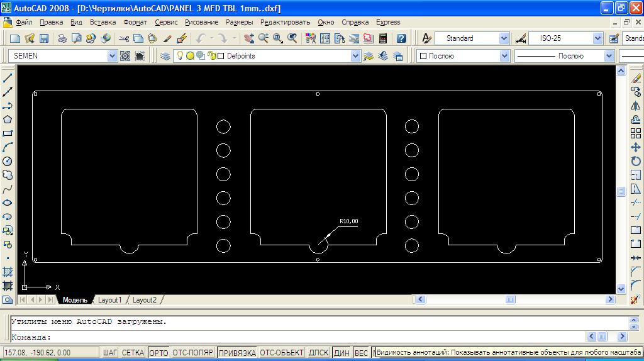Expand the Defpoints layer dropdown

pos(356,56)
